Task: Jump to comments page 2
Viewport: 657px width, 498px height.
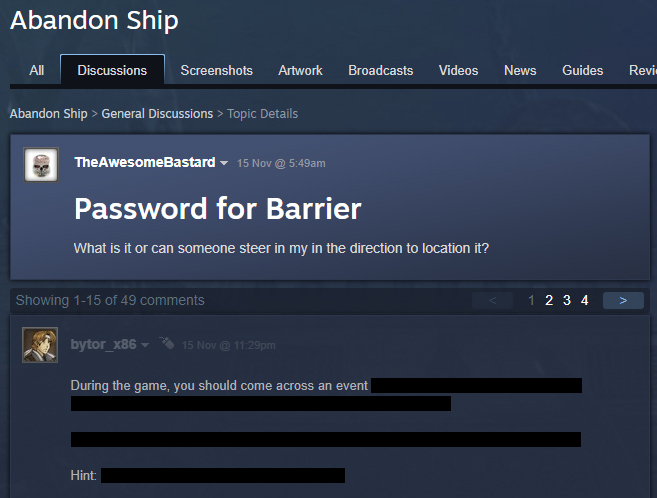Action: coord(549,300)
